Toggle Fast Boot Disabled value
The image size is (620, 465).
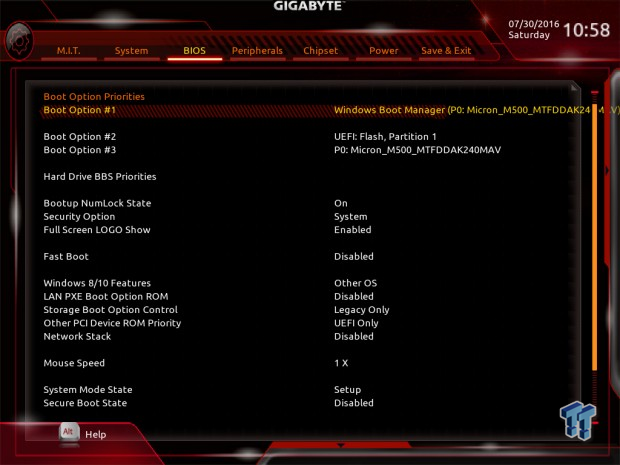click(353, 257)
